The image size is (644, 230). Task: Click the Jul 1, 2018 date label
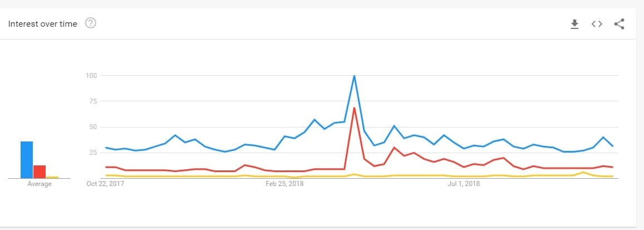pyautogui.click(x=464, y=183)
